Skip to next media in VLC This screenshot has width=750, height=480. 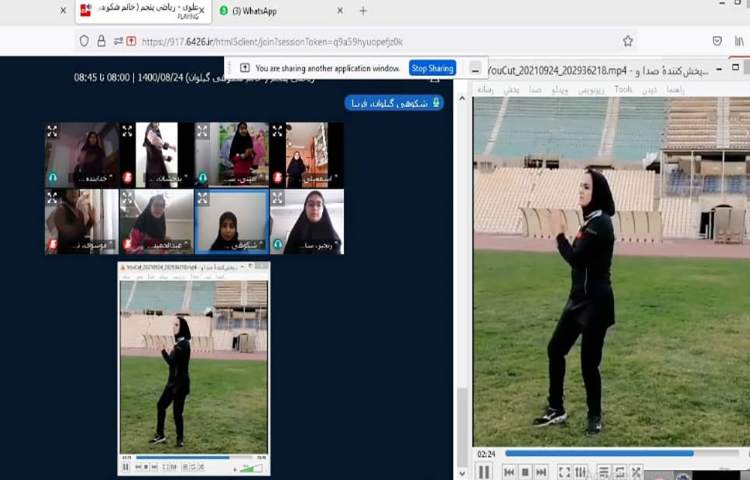click(x=541, y=472)
